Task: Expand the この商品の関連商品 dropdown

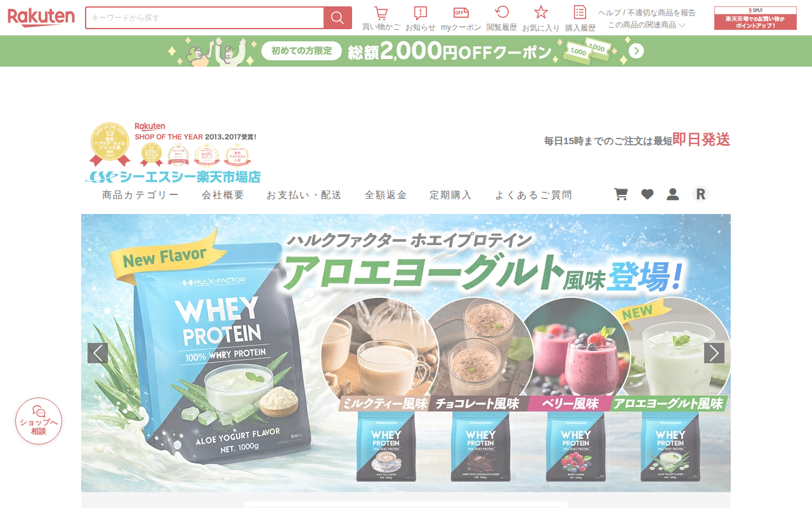Action: tap(646, 25)
